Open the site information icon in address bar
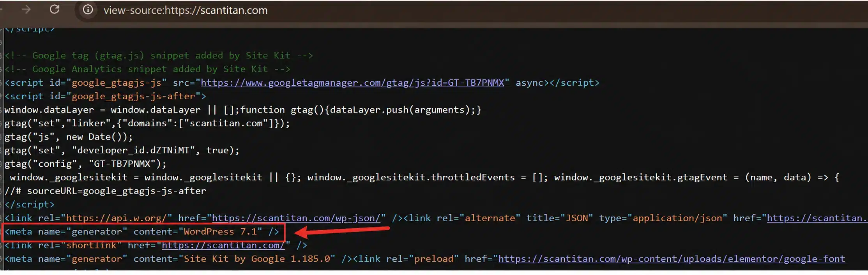The width and height of the screenshot is (868, 275). coord(88,9)
